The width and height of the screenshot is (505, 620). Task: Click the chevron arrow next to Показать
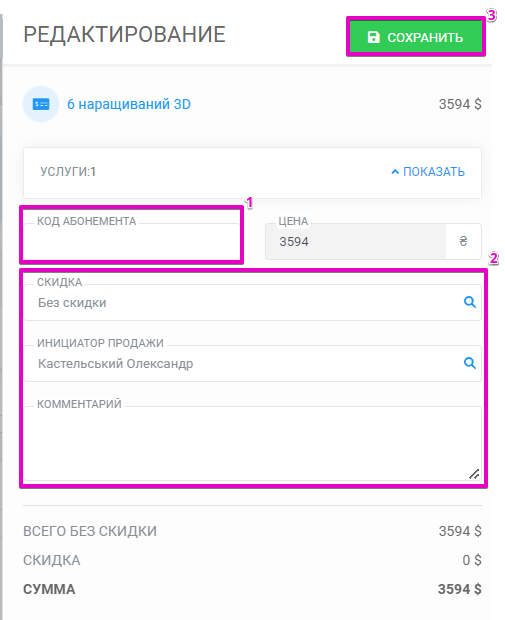click(395, 172)
